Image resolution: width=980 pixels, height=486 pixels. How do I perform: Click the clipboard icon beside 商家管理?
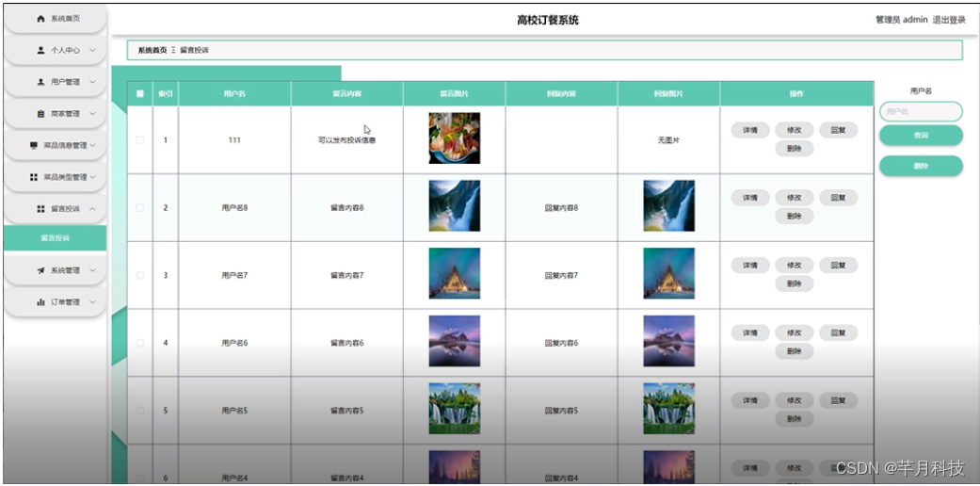pos(40,114)
